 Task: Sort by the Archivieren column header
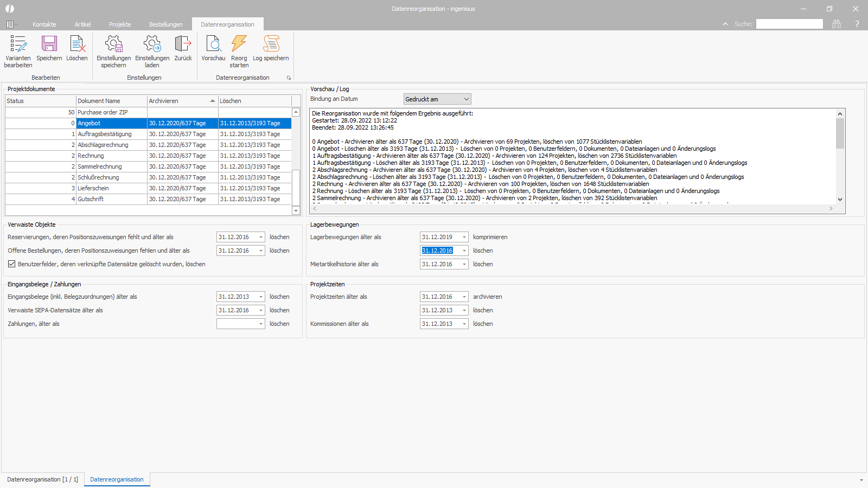point(182,101)
